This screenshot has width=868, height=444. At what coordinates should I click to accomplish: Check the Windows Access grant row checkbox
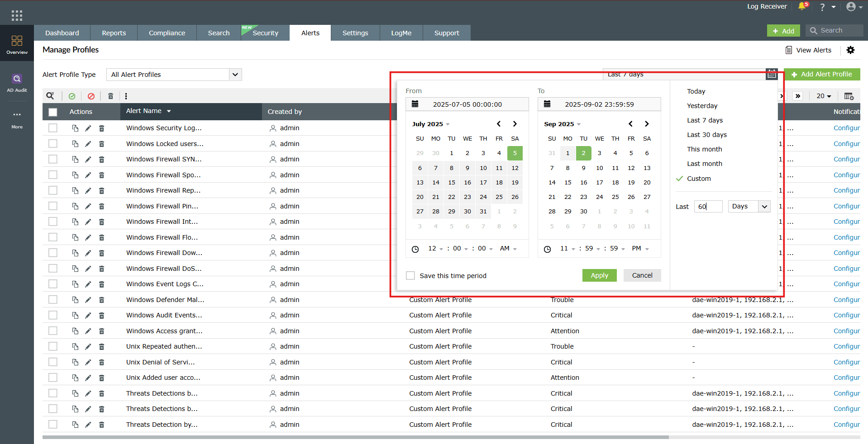[53, 331]
